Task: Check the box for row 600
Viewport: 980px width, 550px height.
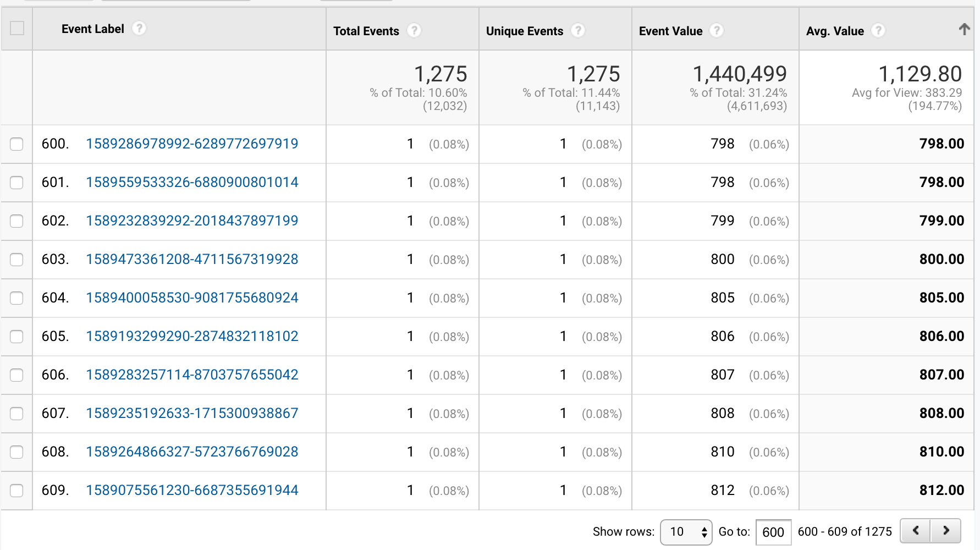Action: (16, 144)
